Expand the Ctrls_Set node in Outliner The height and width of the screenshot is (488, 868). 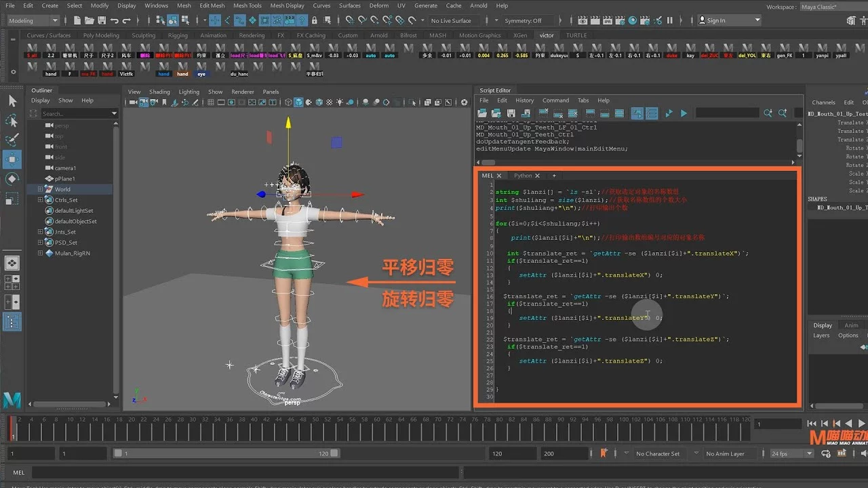40,200
